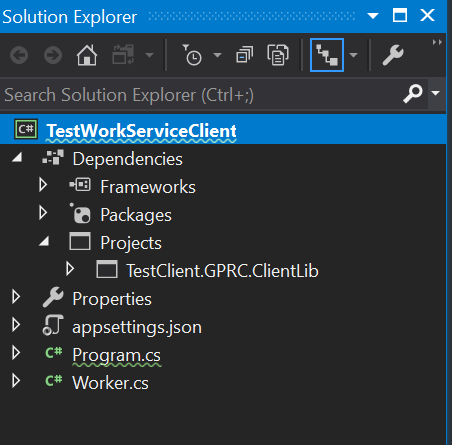The width and height of the screenshot is (452, 445).
Task: Toggle Show All Files button
Action: [278, 55]
